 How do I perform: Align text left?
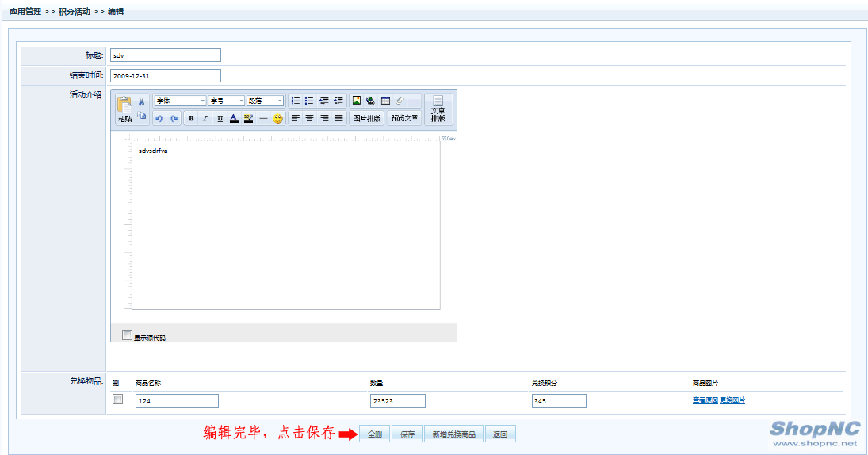click(296, 118)
